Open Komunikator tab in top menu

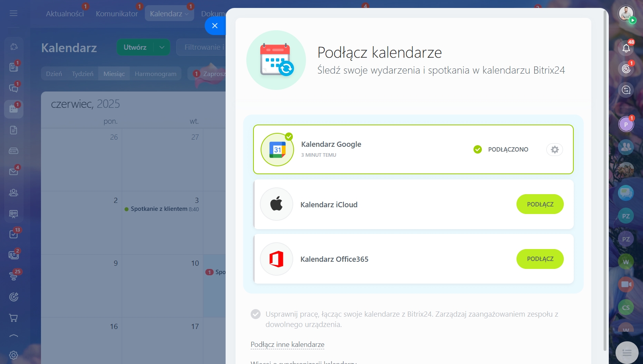pyautogui.click(x=117, y=14)
